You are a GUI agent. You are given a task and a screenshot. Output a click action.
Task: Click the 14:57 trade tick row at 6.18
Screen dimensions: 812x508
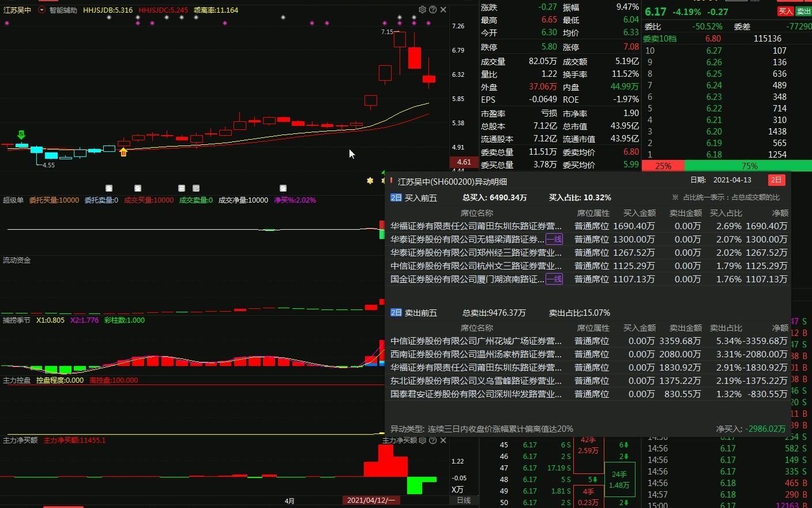(727, 494)
